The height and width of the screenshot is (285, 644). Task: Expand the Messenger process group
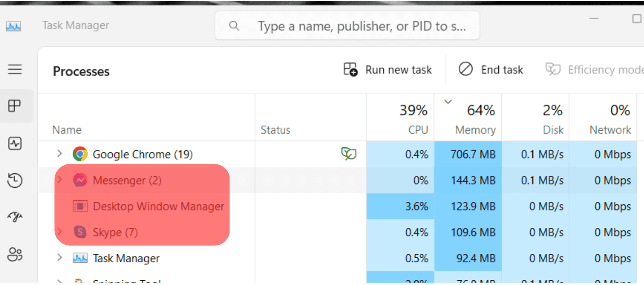pyautogui.click(x=59, y=180)
